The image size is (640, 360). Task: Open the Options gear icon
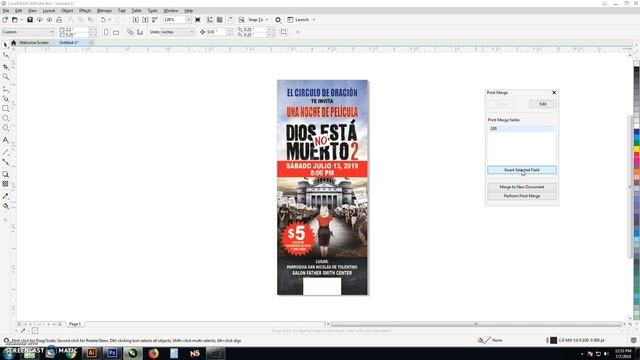278,20
